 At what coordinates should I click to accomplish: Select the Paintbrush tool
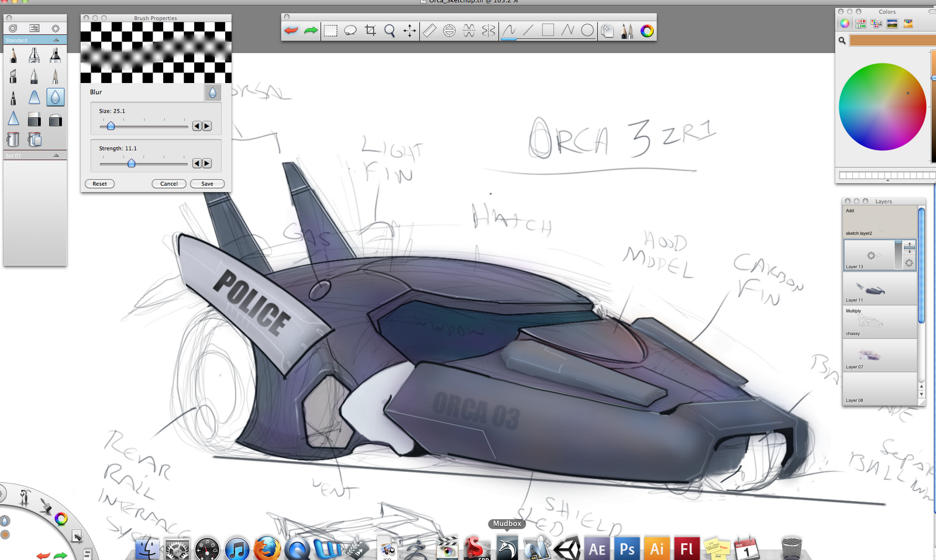[x=56, y=76]
